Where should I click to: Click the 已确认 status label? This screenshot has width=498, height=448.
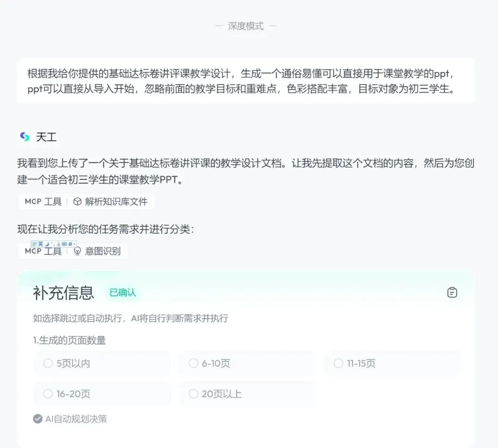tap(122, 292)
